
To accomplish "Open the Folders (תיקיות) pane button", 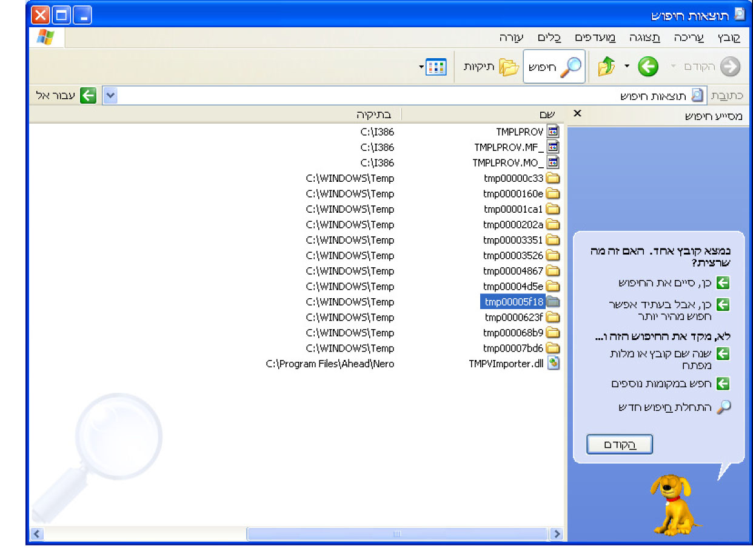I will click(491, 67).
